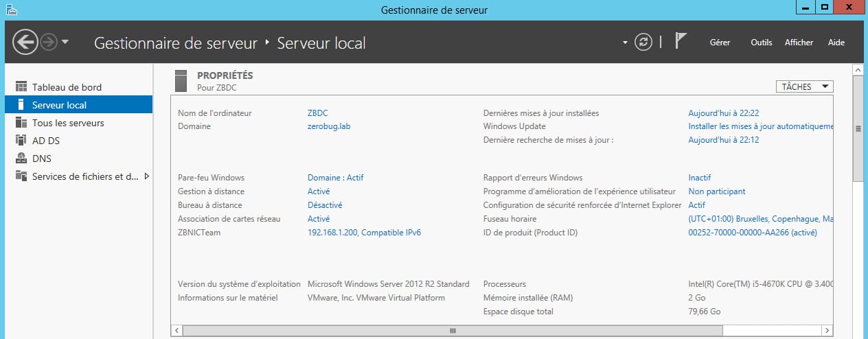This screenshot has height=339, width=868.
Task: Select the Tableau de bord icon
Action: coord(21,87)
